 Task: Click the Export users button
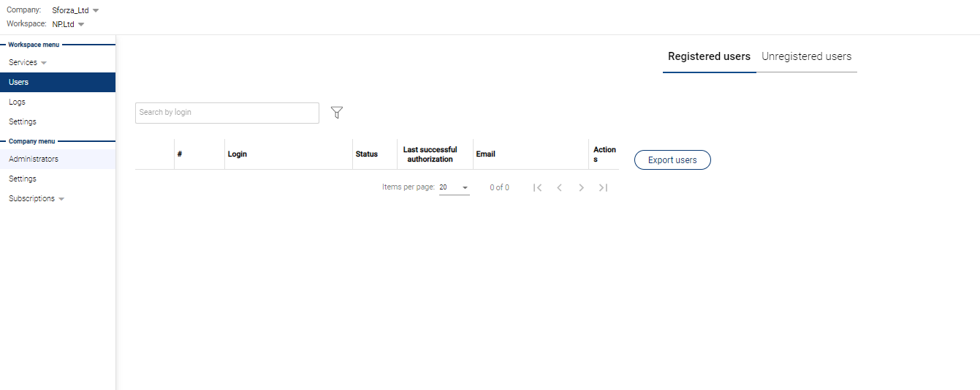(x=672, y=160)
